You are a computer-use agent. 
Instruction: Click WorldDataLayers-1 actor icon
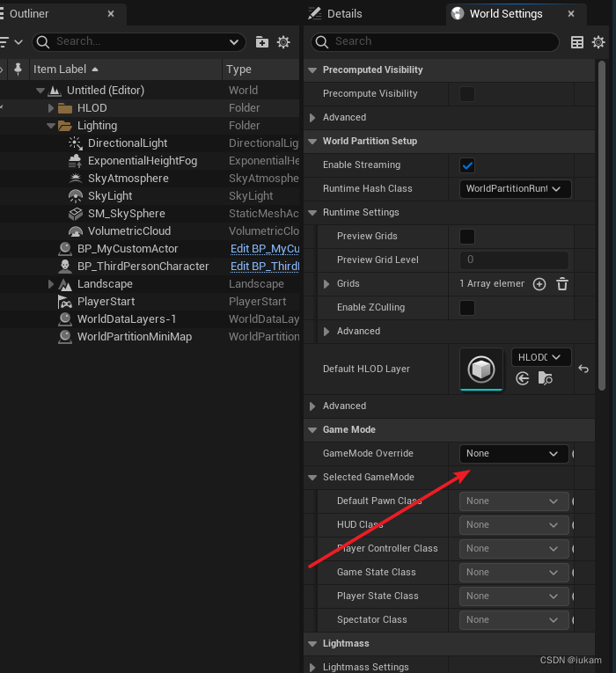click(65, 319)
